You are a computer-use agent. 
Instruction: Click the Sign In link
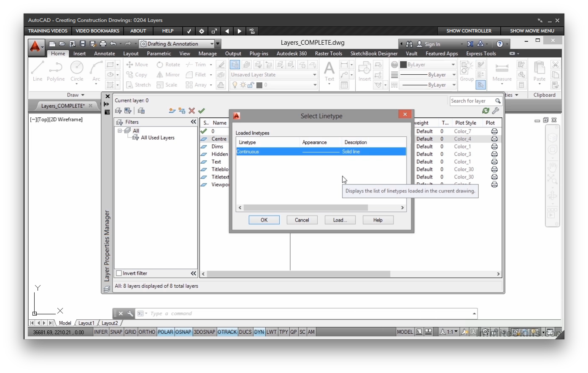pos(432,44)
